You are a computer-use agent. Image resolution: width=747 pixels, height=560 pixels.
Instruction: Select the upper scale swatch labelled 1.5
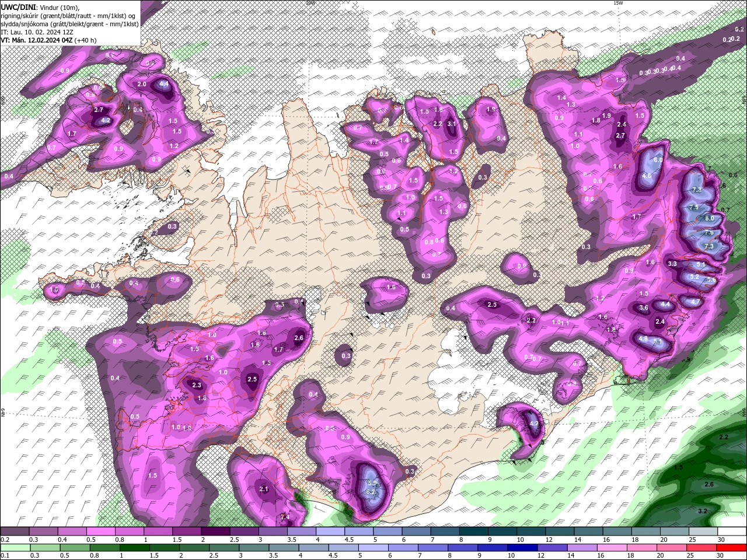click(187, 531)
